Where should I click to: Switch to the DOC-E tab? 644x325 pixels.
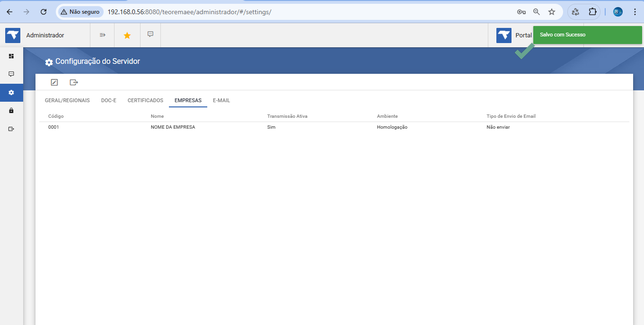point(109,100)
